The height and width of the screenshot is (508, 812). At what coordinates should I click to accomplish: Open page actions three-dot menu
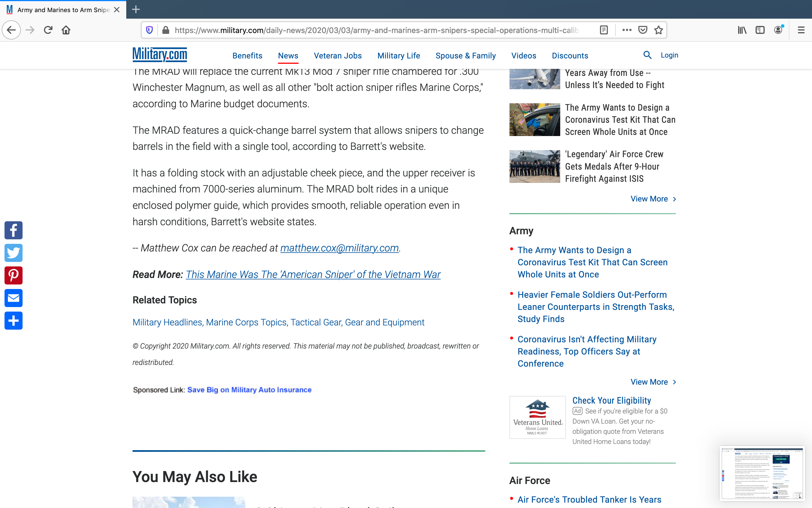coord(626,30)
